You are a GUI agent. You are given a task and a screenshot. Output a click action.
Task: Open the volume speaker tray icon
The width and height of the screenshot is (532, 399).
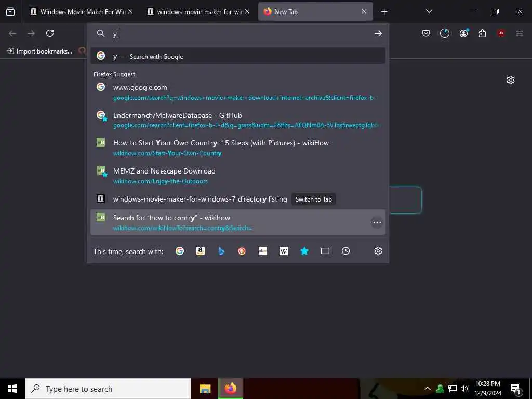click(464, 389)
